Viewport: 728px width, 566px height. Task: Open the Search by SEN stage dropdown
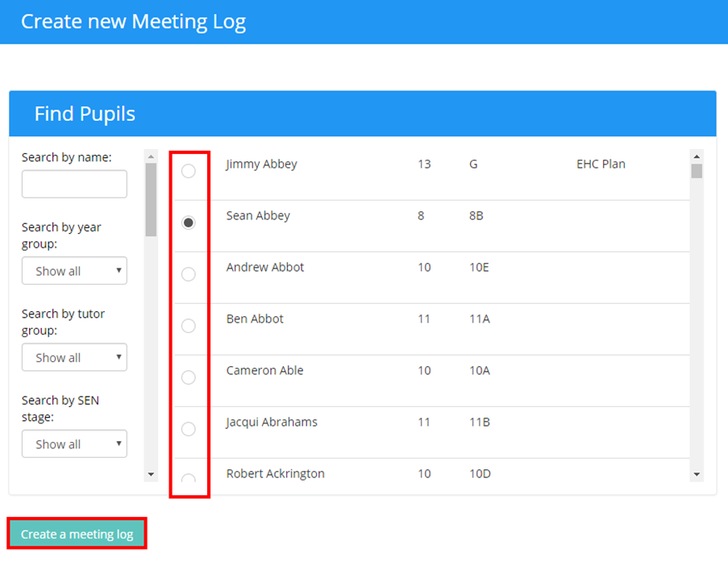click(x=74, y=443)
